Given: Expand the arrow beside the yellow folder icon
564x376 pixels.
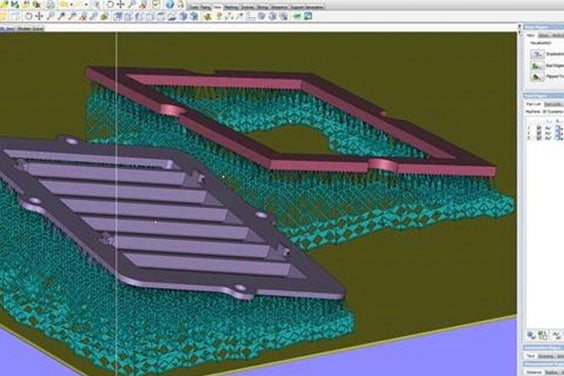Looking at the screenshot, I should tap(72, 5).
